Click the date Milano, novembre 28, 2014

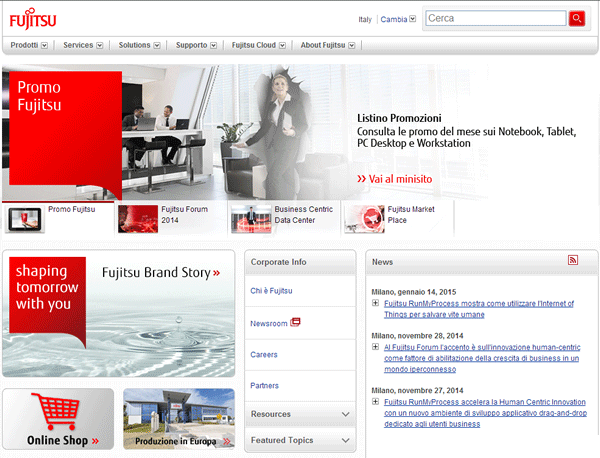pos(417,336)
